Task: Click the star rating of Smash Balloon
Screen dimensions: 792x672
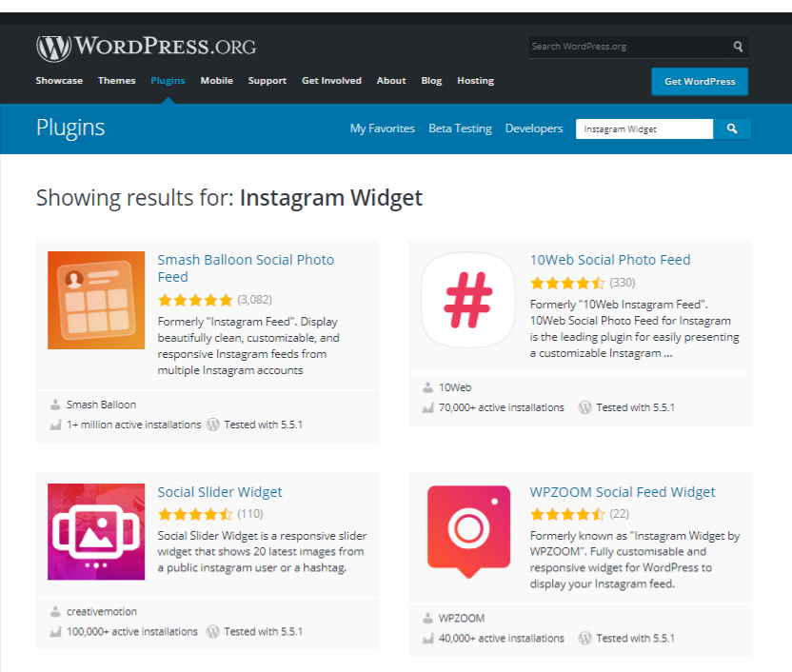Action: click(x=195, y=301)
